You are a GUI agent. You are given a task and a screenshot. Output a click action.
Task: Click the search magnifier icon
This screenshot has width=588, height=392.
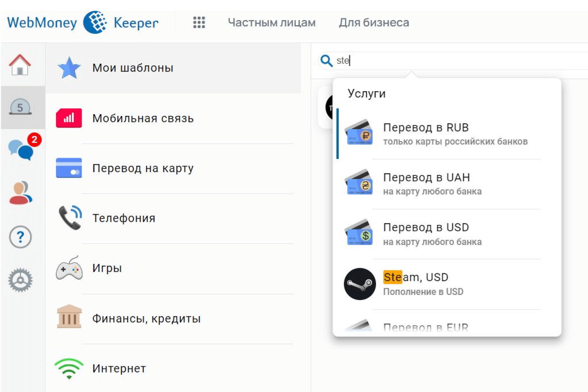tap(326, 61)
